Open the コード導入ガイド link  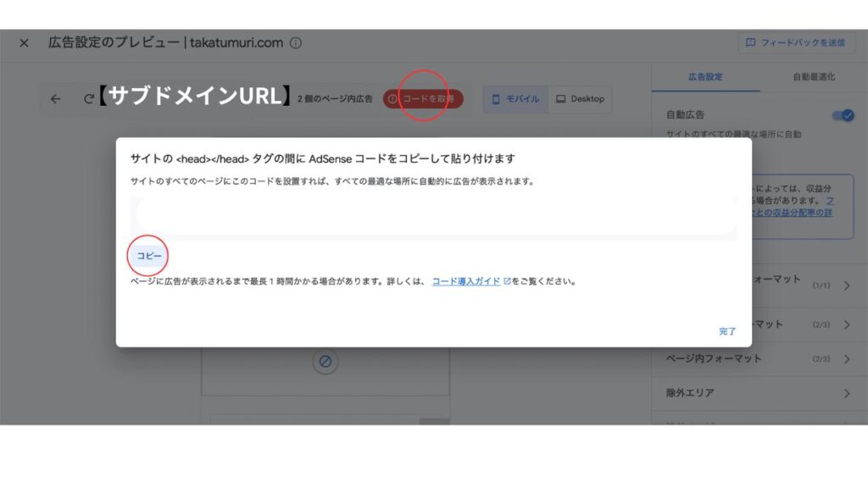[465, 281]
